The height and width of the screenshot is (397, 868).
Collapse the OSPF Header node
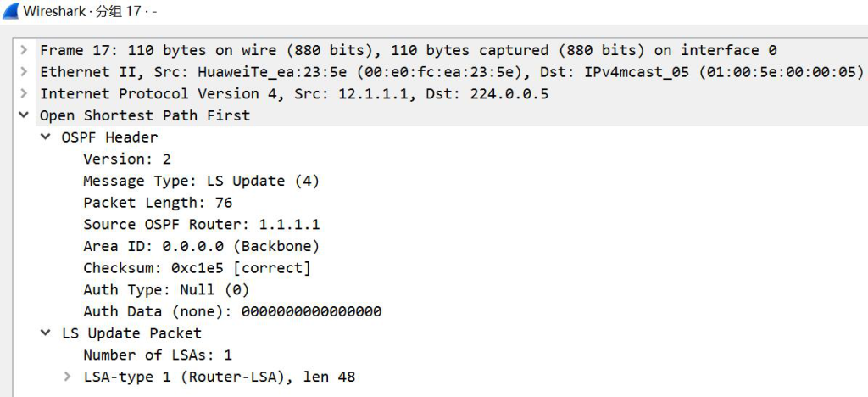(46, 137)
